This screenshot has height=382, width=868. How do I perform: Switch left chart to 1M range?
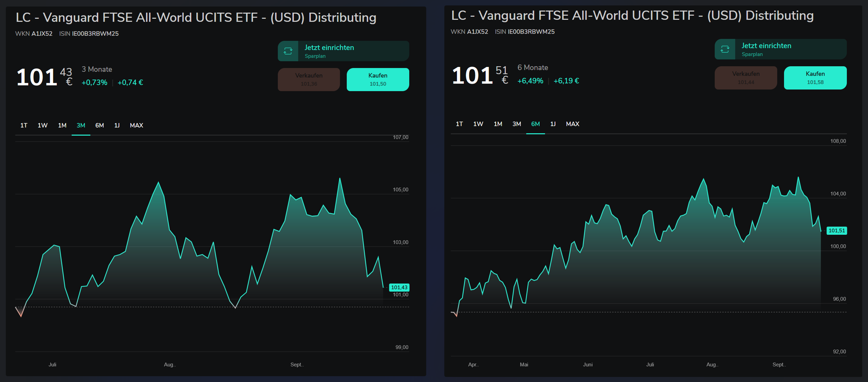coord(62,126)
